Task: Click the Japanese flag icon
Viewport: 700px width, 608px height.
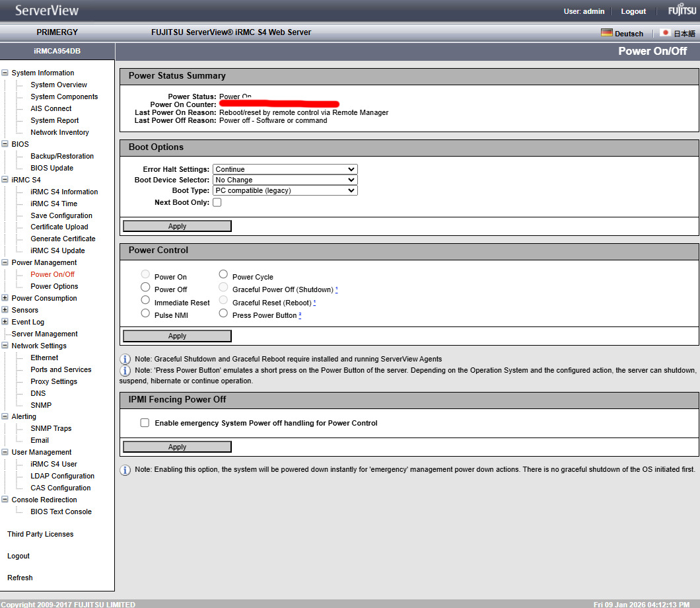Action: (x=665, y=32)
